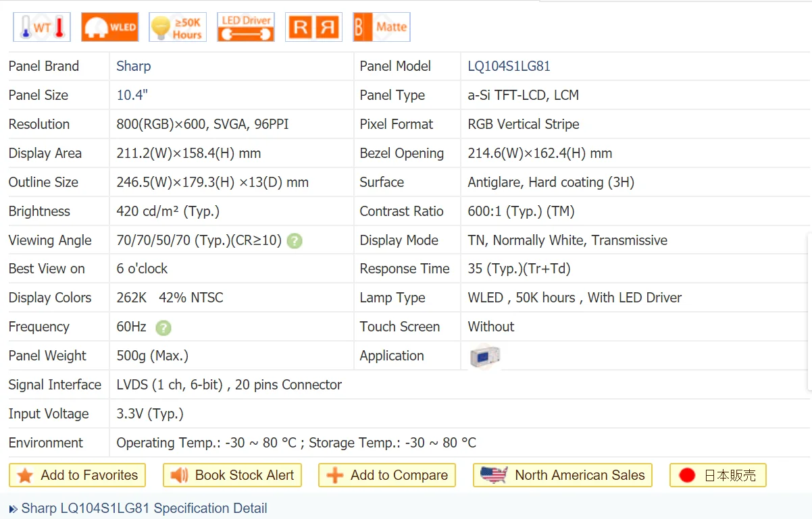Click the 'Contrast Ratio' label
The width and height of the screenshot is (812, 519).
pyautogui.click(x=402, y=211)
